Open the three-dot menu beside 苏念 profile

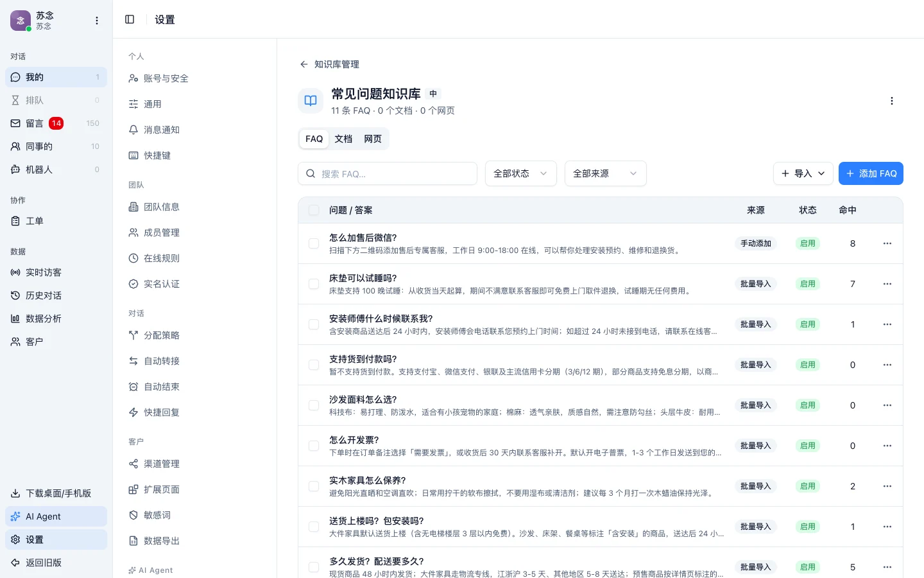pos(97,21)
